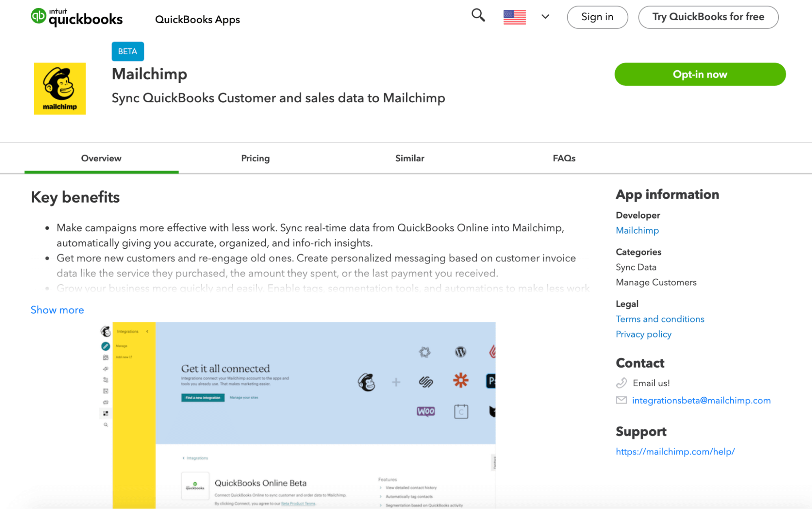Image resolution: width=812 pixels, height=509 pixels.
Task: Expand key benefits with Show more
Action: click(57, 310)
